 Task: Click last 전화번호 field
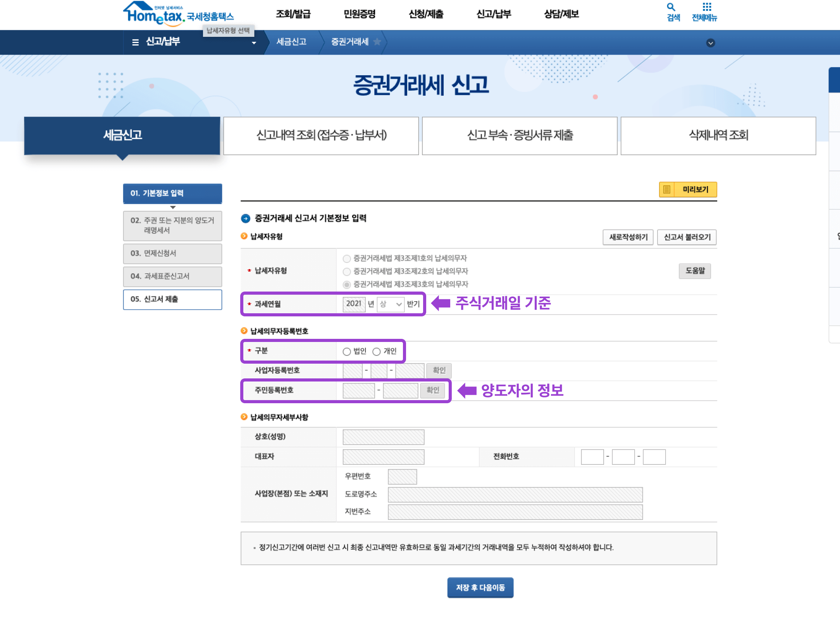pyautogui.click(x=654, y=457)
